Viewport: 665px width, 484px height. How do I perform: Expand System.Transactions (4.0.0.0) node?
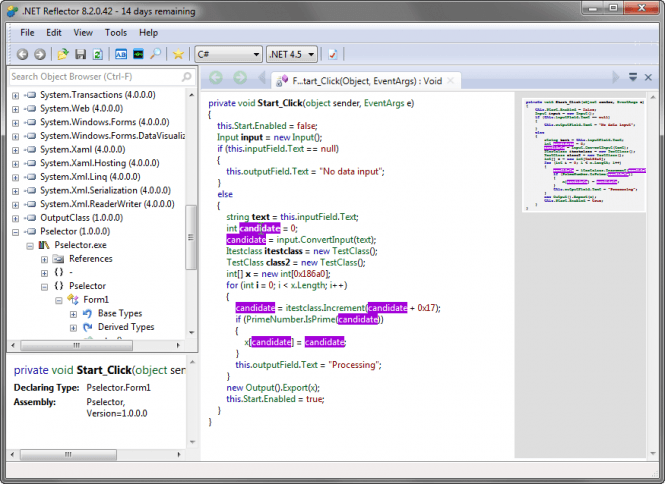click(x=15, y=95)
